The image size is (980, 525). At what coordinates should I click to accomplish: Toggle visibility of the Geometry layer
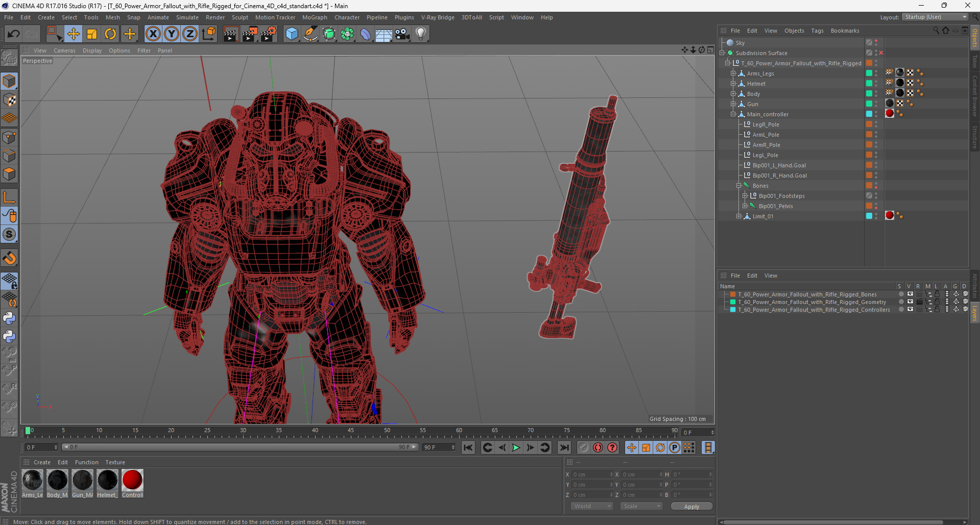910,302
